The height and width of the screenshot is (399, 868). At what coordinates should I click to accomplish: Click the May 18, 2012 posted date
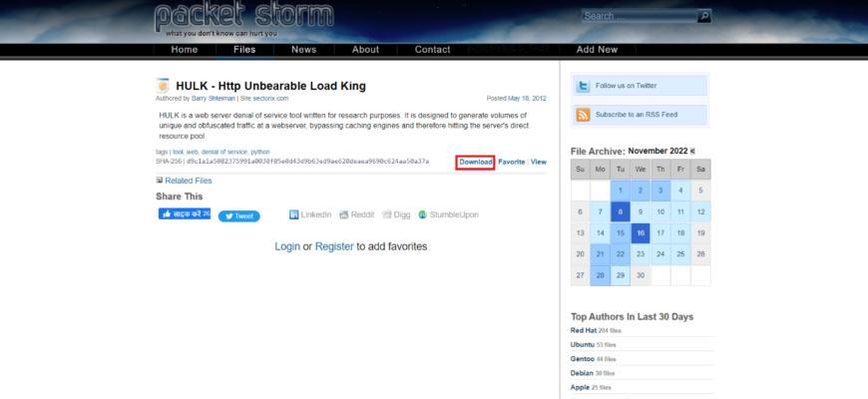[527, 99]
